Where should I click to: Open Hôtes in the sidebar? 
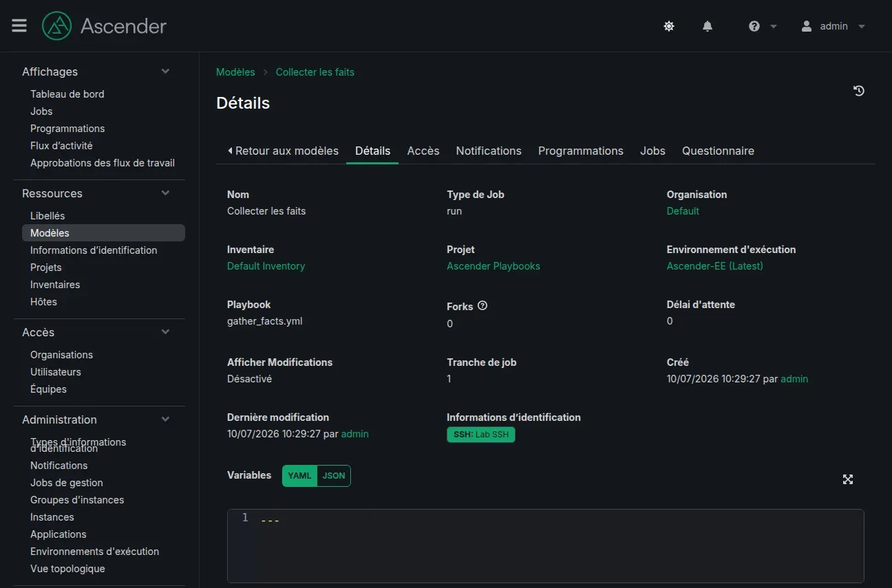tap(43, 302)
